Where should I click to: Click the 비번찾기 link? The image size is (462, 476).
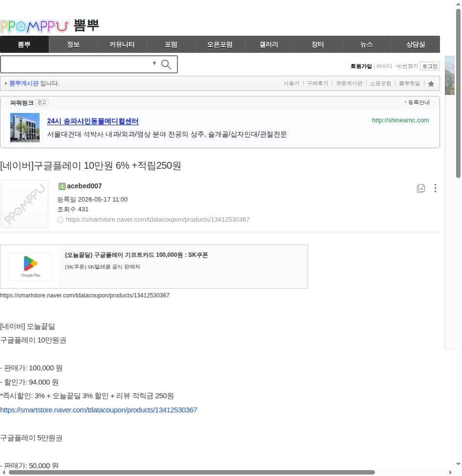(407, 66)
